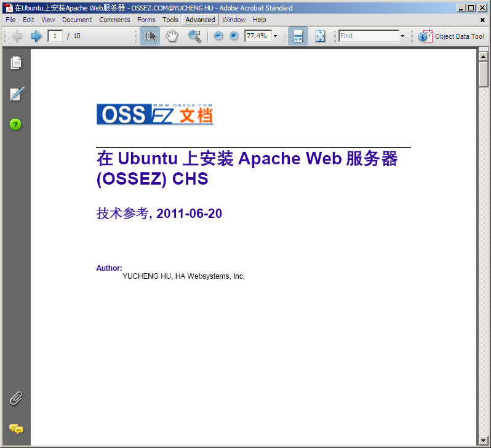Click the document title heading text
Viewport: 491px width, 448px height.
[x=247, y=168]
